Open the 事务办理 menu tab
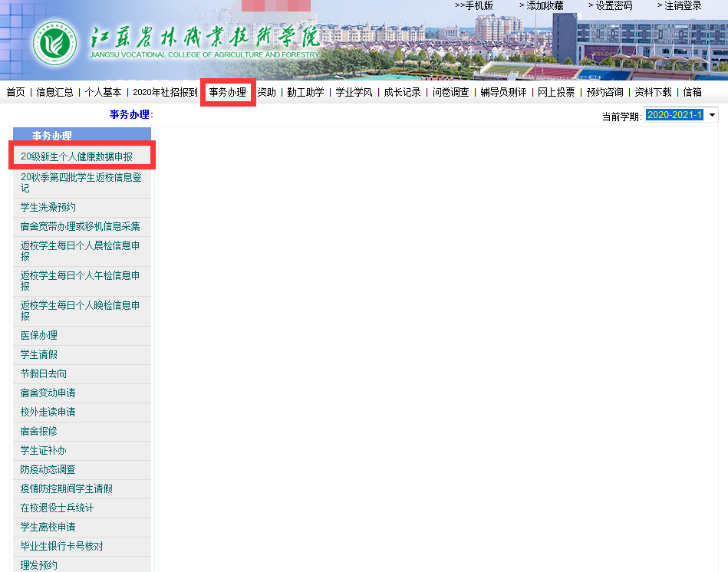728x572 pixels. (228, 92)
